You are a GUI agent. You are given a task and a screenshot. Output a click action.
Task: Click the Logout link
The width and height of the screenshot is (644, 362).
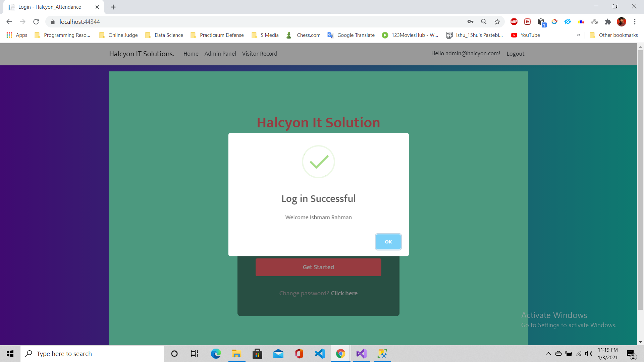pos(515,54)
